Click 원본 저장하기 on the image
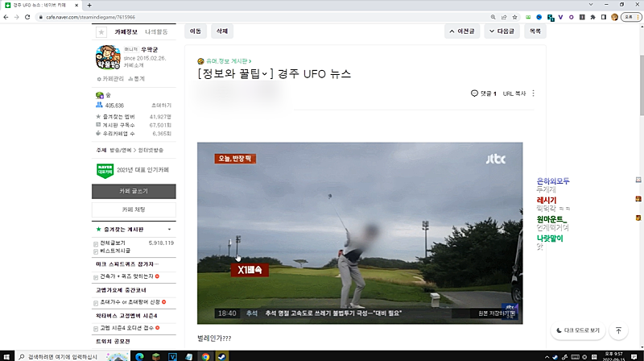The image size is (644, 361). pos(496,313)
